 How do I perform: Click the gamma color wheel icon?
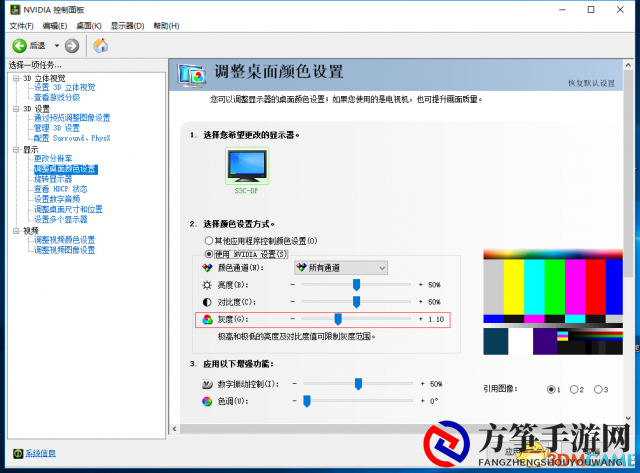207,319
